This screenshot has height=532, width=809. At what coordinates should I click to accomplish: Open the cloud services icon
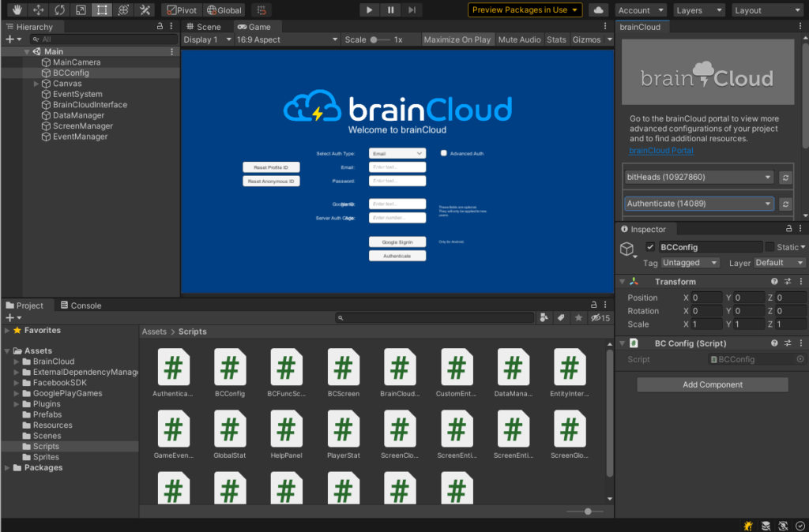coord(599,9)
